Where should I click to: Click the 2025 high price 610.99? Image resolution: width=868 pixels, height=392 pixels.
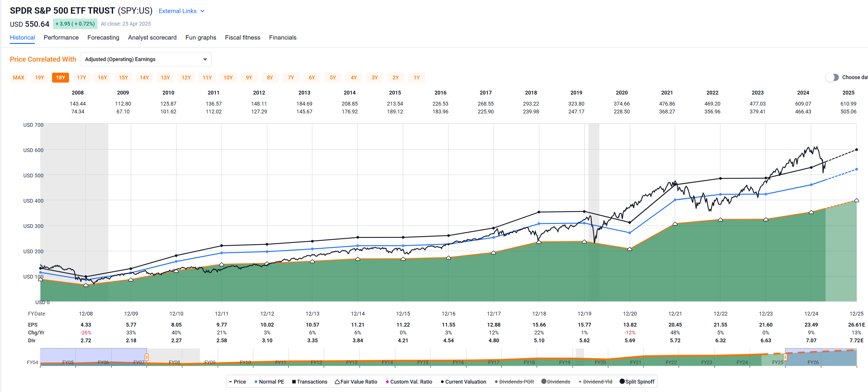point(848,104)
